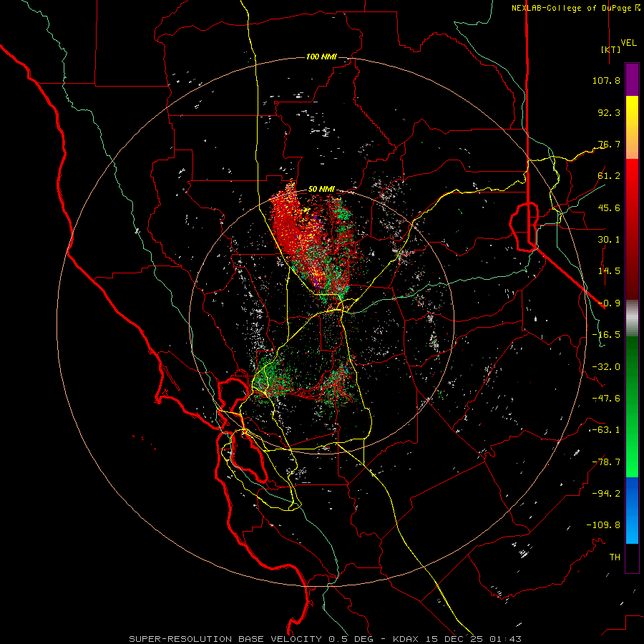This screenshot has height=644, width=644.
Task: Click the 50 NMI range ring label
Action: [321, 190]
